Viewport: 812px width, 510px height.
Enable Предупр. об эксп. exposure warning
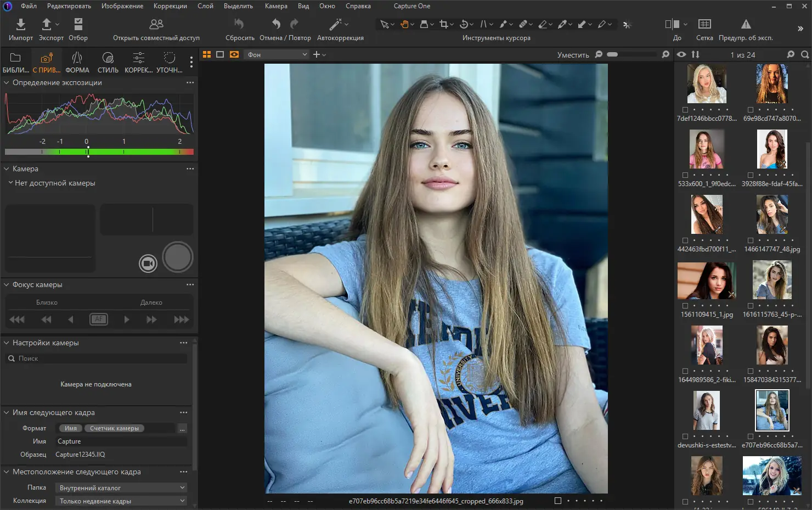click(x=746, y=24)
